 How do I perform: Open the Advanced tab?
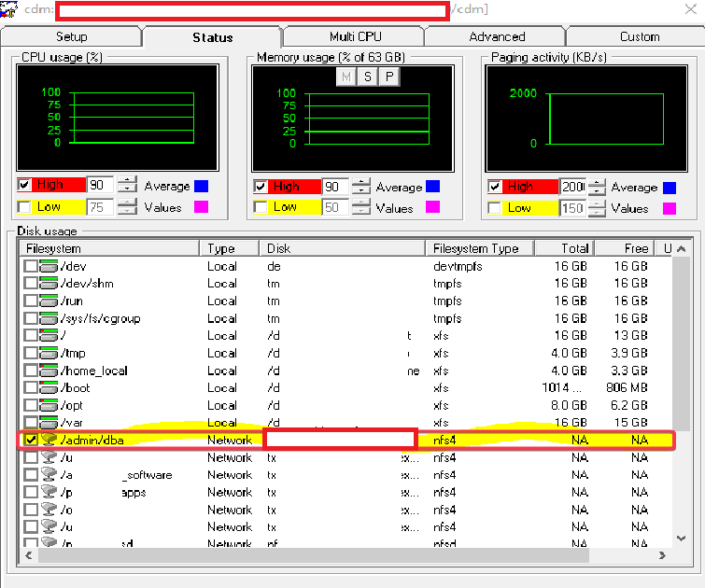497,36
